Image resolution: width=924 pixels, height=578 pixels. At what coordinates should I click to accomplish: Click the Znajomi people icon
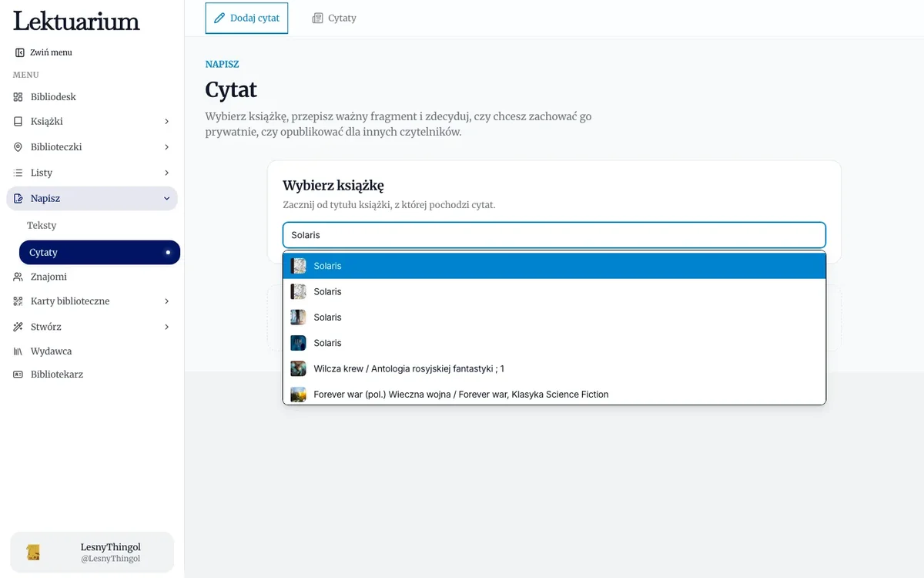(18, 277)
